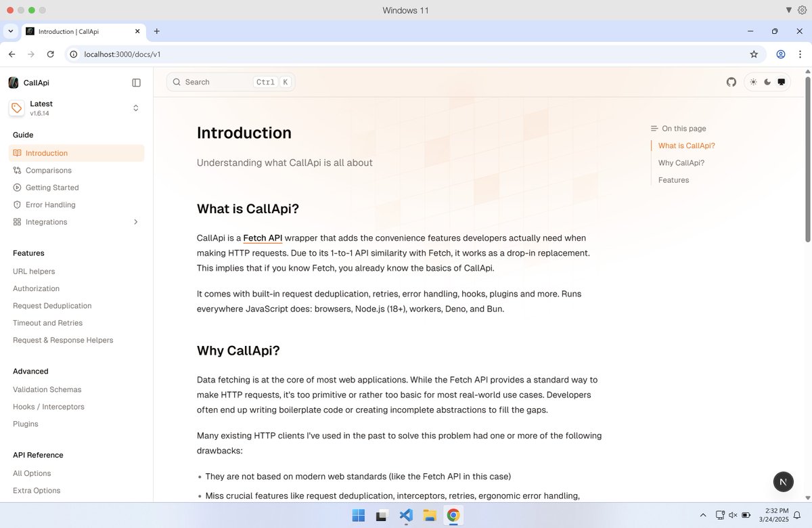Screen dimensions: 812x528
Task: Open the Windows Start menu
Action: pos(358,516)
